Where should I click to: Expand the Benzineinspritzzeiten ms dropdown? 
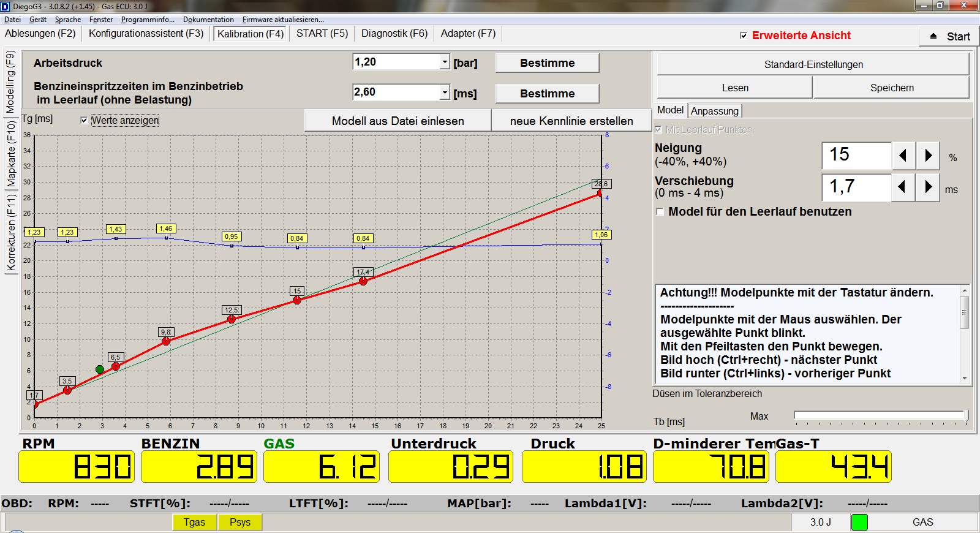(445, 93)
